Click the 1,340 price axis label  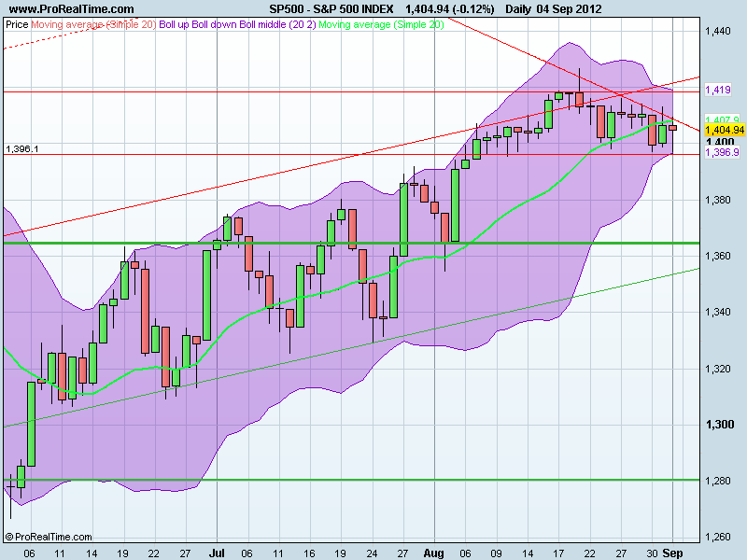coord(717,312)
